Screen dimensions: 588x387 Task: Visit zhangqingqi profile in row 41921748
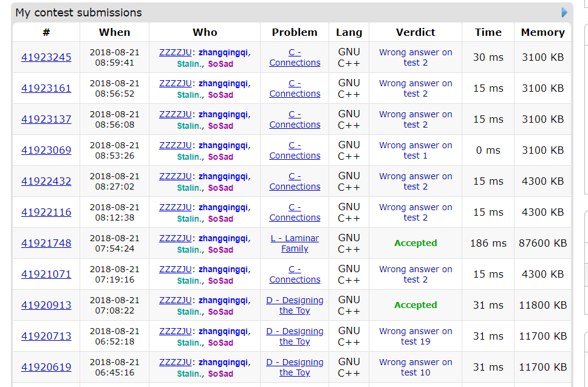coord(223,238)
